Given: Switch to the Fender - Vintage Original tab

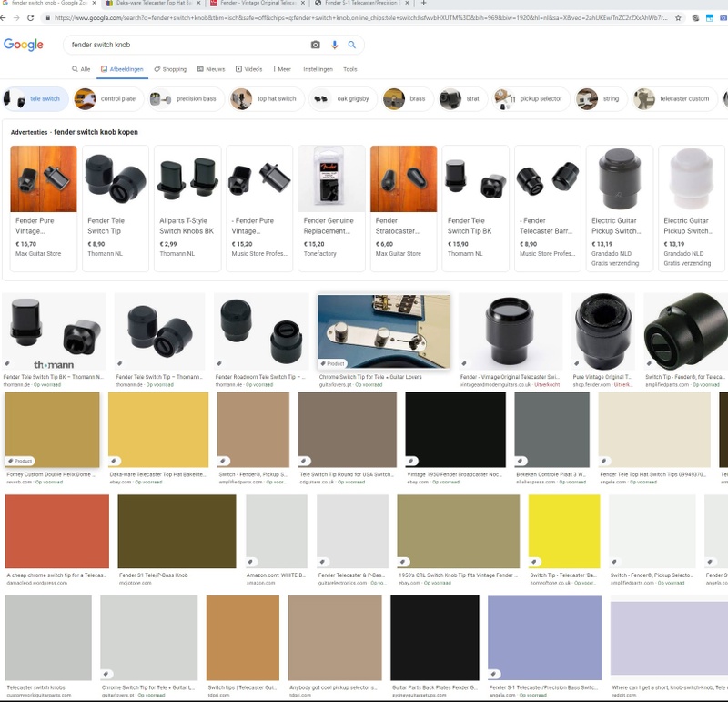Looking at the screenshot, I should click(256, 3).
